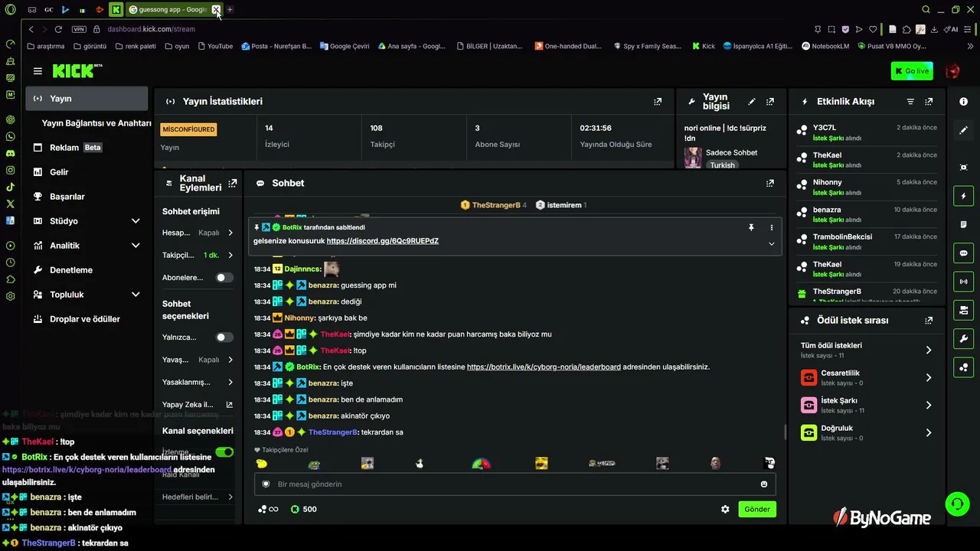Toggle the wrench widget icon in right toolbar

tap(963, 338)
